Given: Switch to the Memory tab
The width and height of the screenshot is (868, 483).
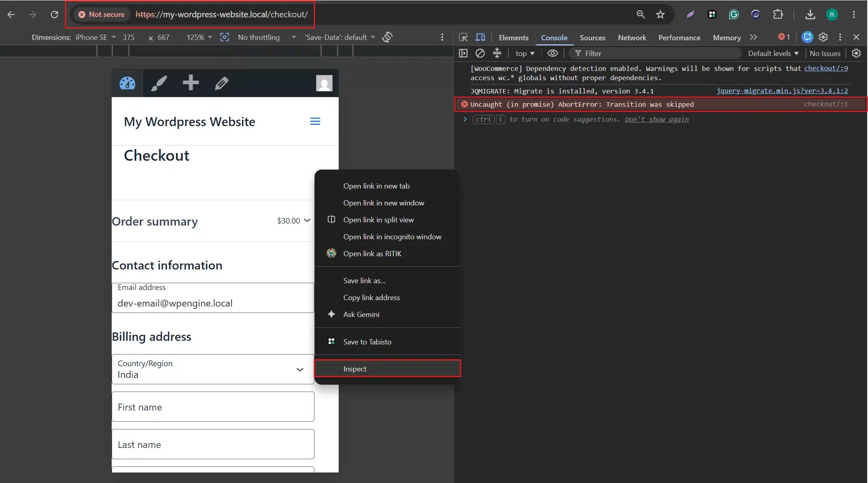Looking at the screenshot, I should [x=726, y=37].
